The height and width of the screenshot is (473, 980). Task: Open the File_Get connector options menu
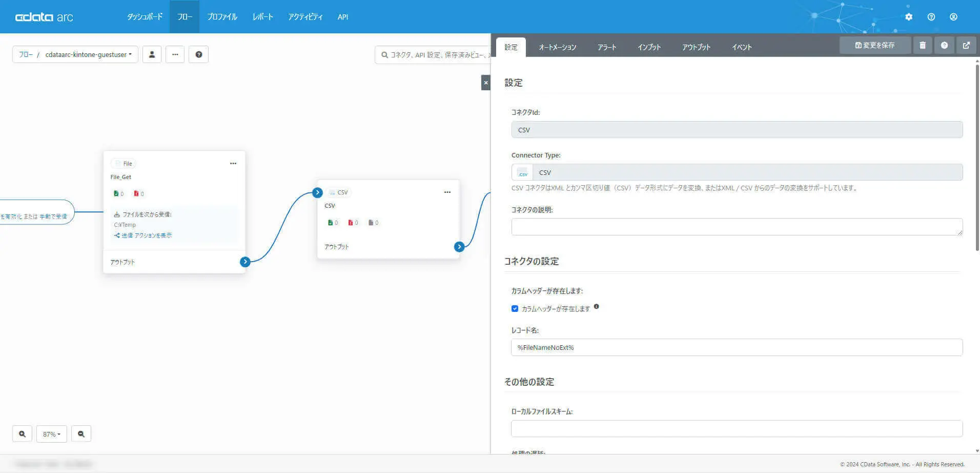point(233,163)
